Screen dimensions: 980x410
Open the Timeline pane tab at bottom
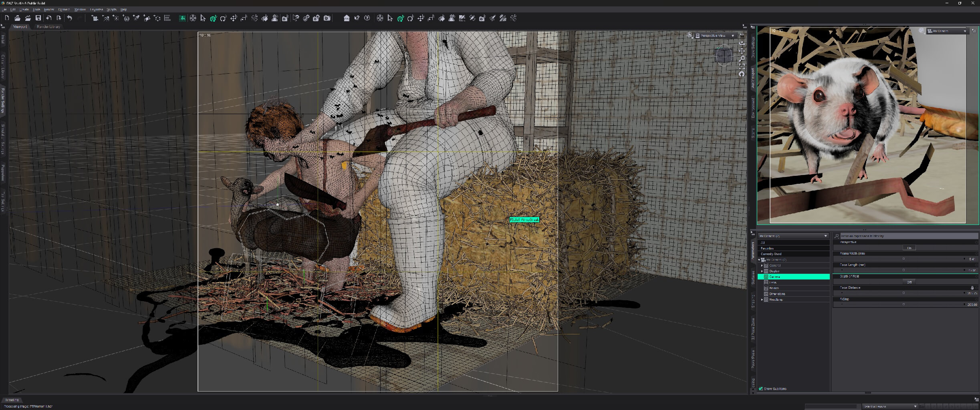click(x=12, y=400)
